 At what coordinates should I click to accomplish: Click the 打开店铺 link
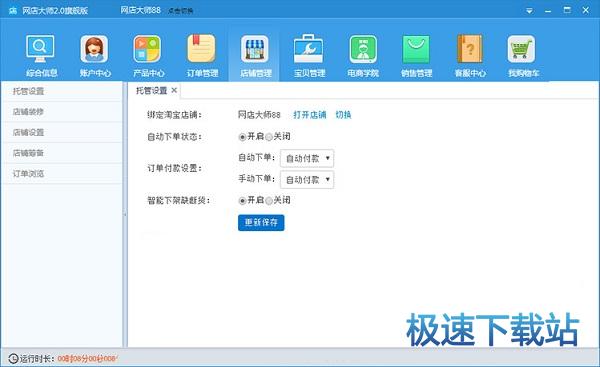click(x=310, y=114)
